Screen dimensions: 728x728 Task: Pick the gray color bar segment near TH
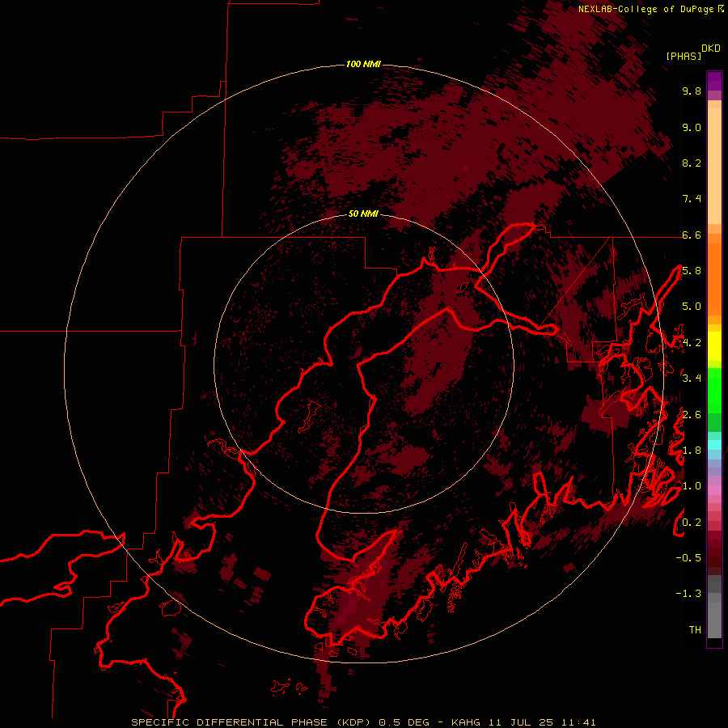click(714, 620)
